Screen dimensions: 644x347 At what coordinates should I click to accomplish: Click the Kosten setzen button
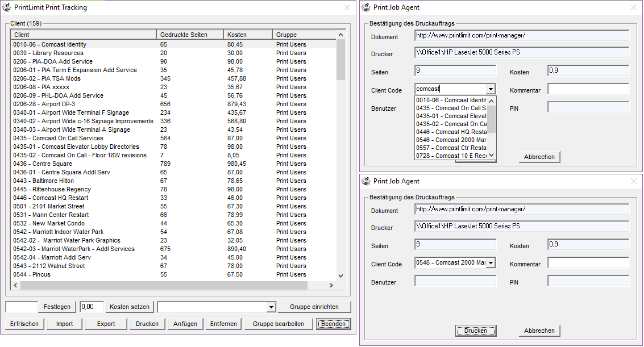tap(130, 307)
